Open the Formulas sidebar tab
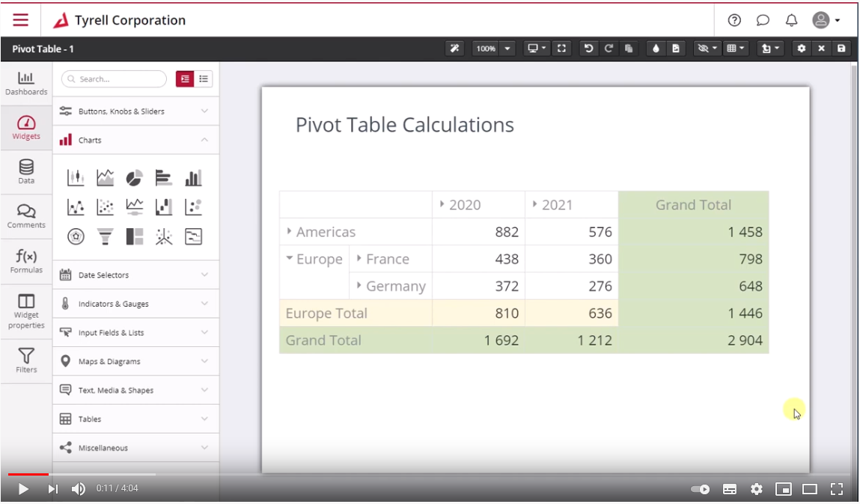This screenshot has height=504, width=860. point(26,261)
